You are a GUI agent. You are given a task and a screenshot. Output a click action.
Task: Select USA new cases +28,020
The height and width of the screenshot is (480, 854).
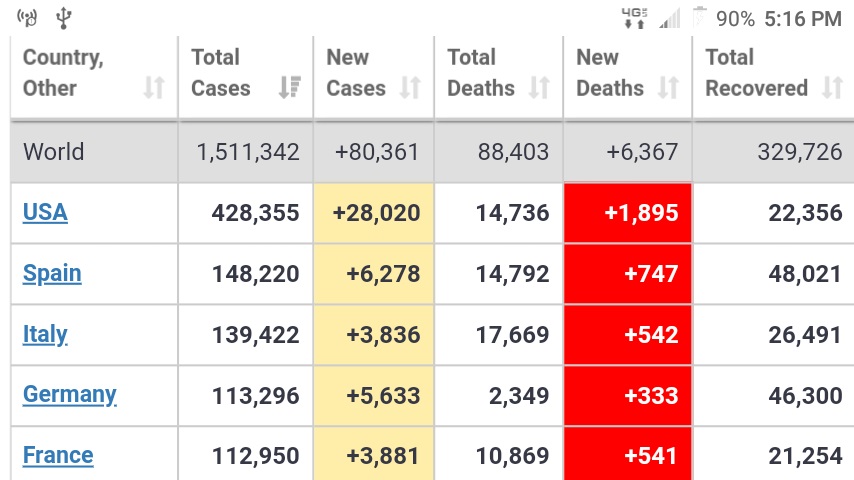(x=376, y=213)
